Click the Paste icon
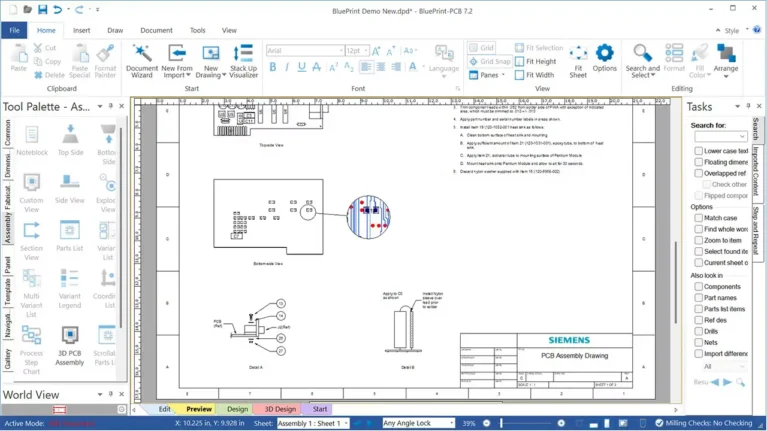The width and height of the screenshot is (767, 431). point(19,58)
